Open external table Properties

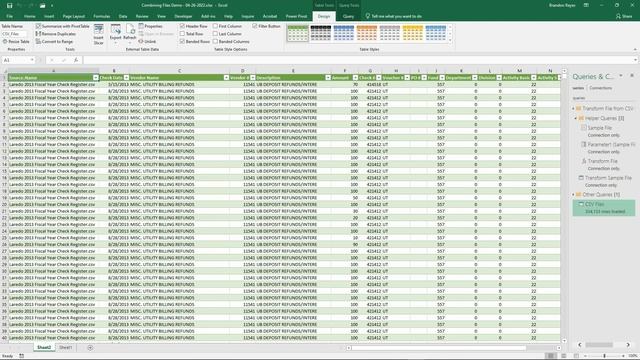pos(150,26)
